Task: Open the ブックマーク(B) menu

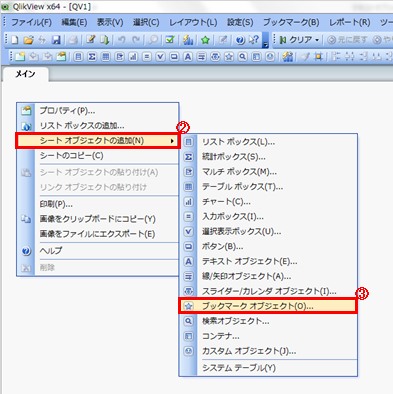Action: tap(291, 23)
